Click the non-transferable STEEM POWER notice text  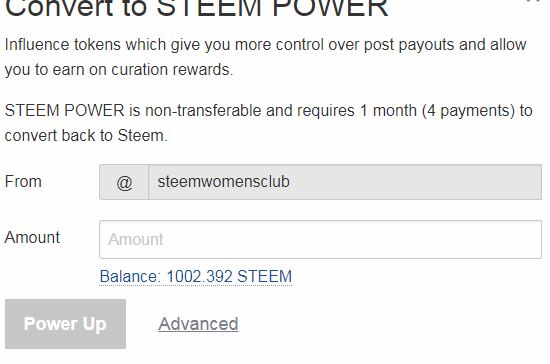click(269, 123)
